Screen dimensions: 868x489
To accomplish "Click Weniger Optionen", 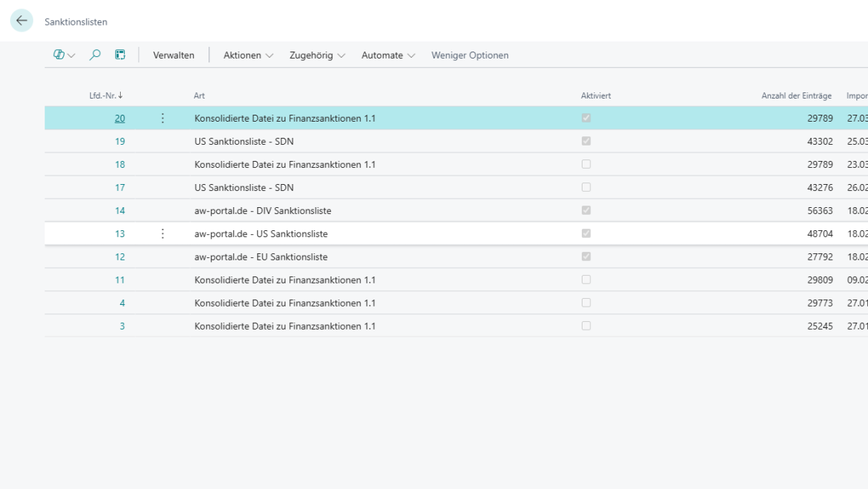I will pos(469,55).
